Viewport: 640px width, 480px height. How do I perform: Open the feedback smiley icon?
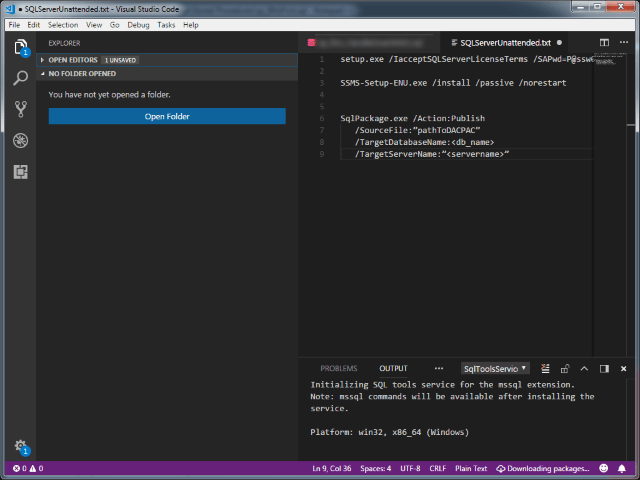click(x=604, y=468)
